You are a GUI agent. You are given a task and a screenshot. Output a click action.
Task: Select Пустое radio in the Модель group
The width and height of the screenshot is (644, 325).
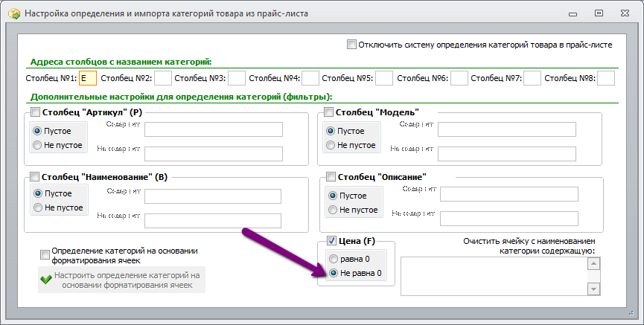(x=331, y=131)
